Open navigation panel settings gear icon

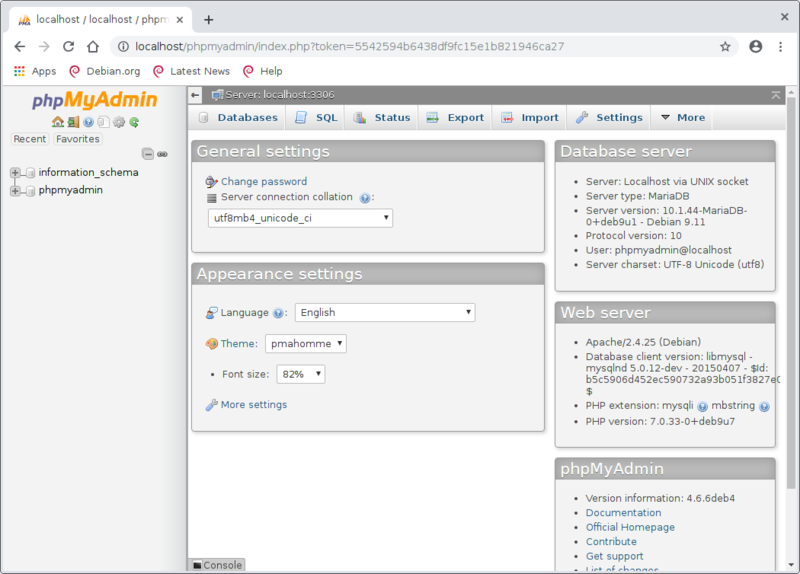(119, 122)
